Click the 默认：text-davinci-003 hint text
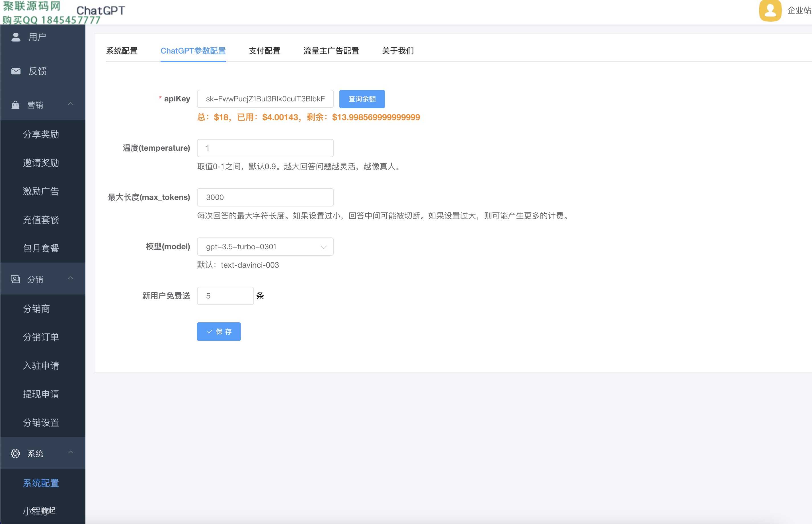This screenshot has height=524, width=812. click(x=238, y=265)
